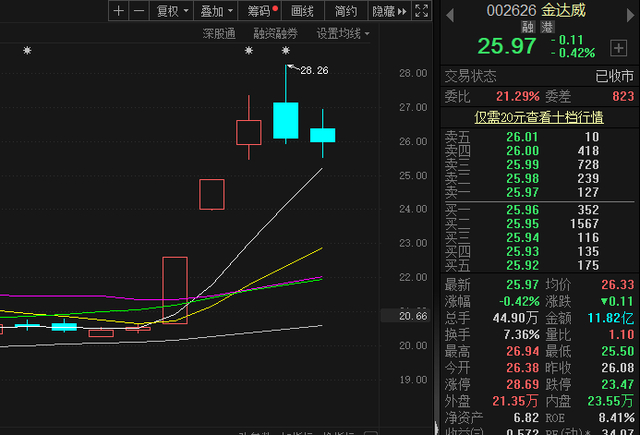Select 买一 bid price 25.96
This screenshot has width=640, height=435.
click(x=522, y=210)
